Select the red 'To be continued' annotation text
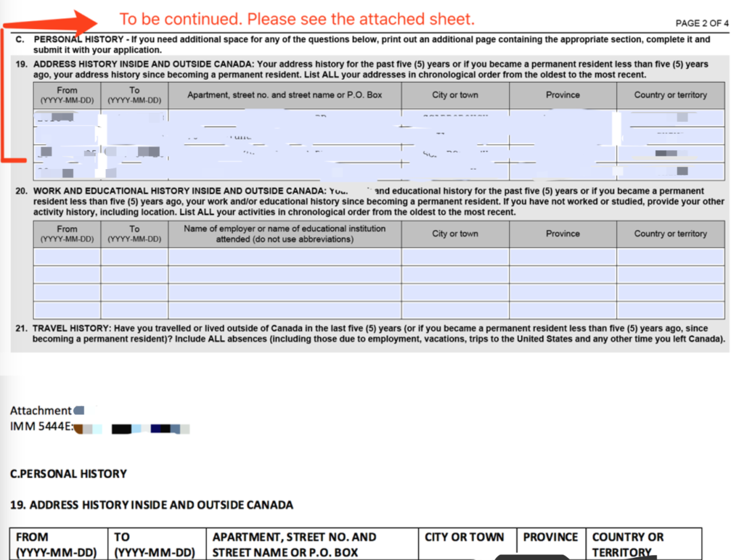 coord(296,19)
